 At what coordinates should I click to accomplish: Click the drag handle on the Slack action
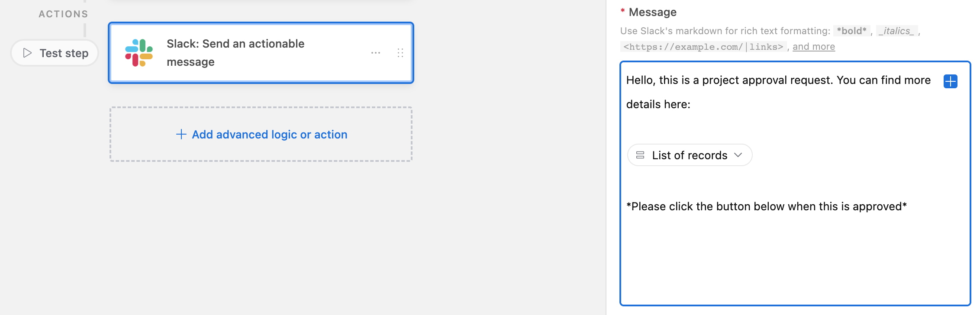pyautogui.click(x=400, y=53)
